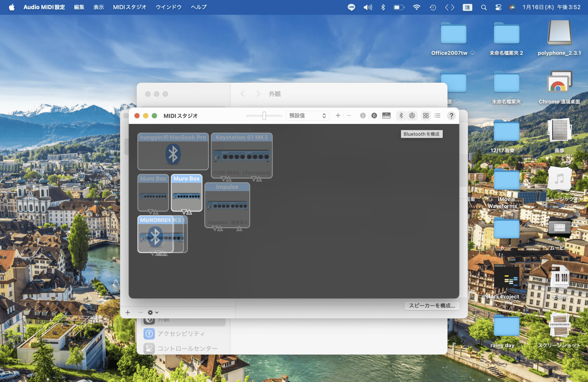Click the スピーカーを構成... button
Image resolution: width=588 pixels, height=382 pixels.
tap(432, 306)
